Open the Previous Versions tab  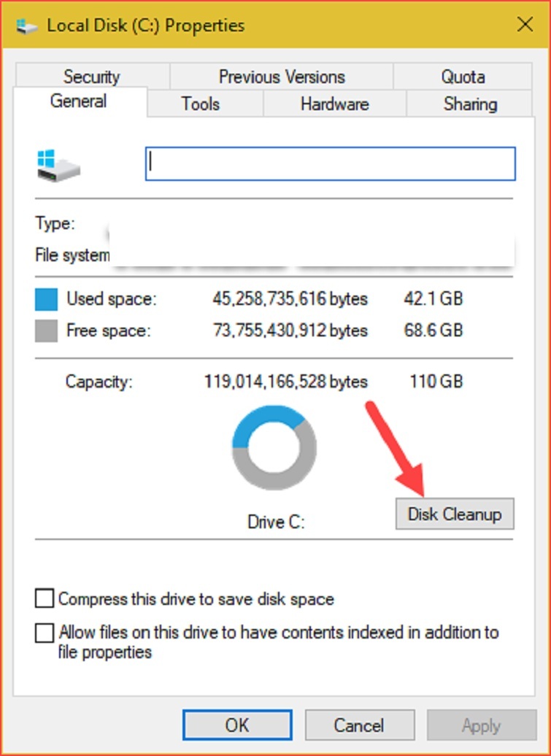[281, 77]
